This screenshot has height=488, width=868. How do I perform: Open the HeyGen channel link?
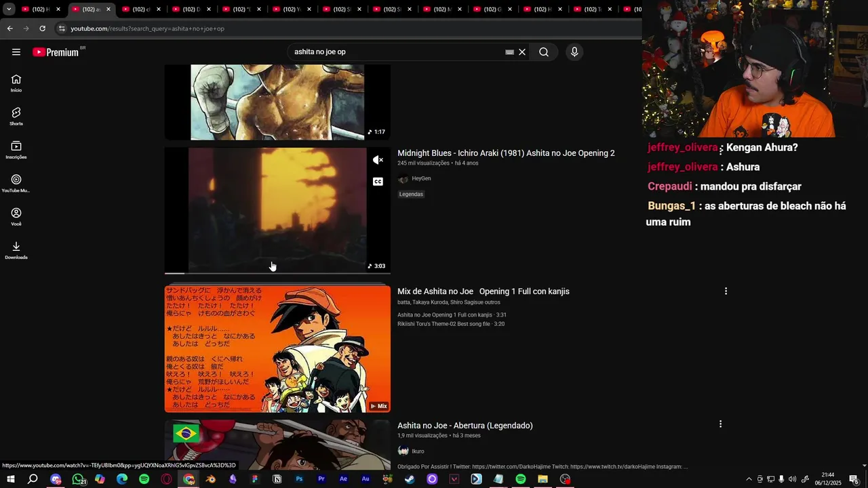pos(421,178)
